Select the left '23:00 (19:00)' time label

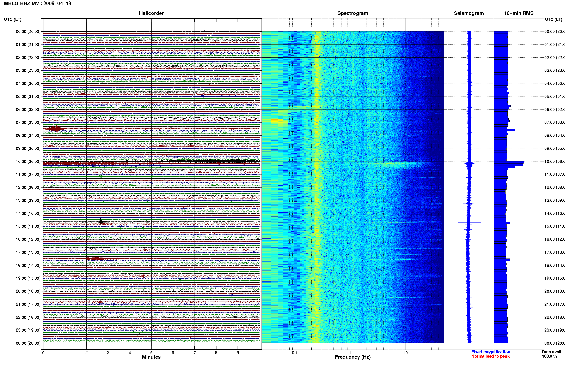click(x=28, y=330)
